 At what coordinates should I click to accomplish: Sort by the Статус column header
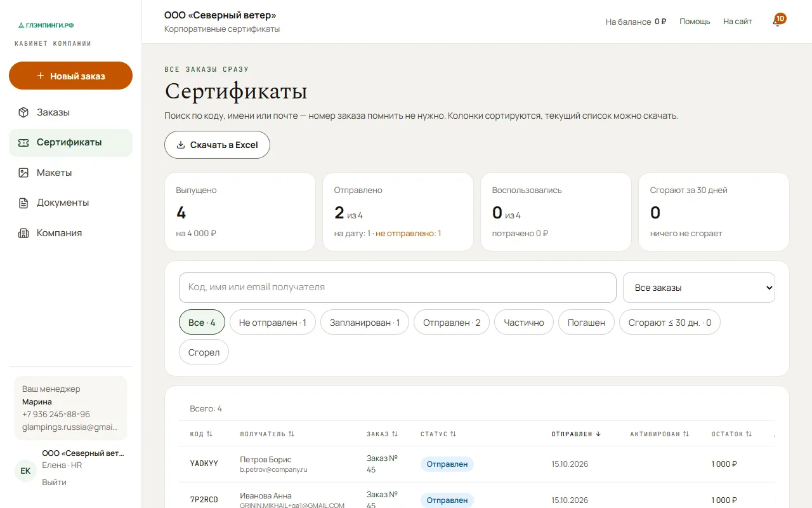[x=438, y=434]
